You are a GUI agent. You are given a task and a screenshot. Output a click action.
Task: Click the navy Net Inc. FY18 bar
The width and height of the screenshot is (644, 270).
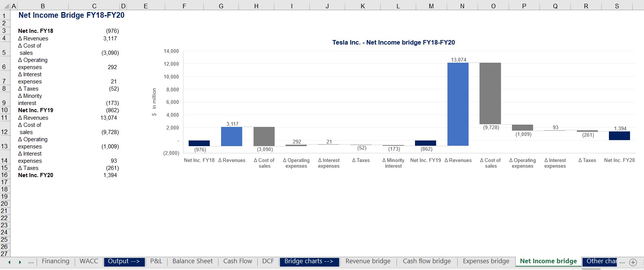199,143
